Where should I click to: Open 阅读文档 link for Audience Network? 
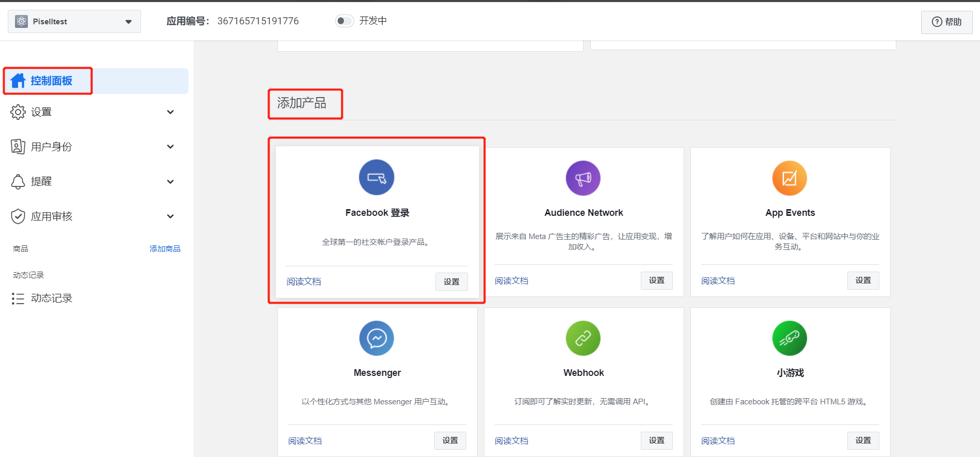click(x=511, y=280)
